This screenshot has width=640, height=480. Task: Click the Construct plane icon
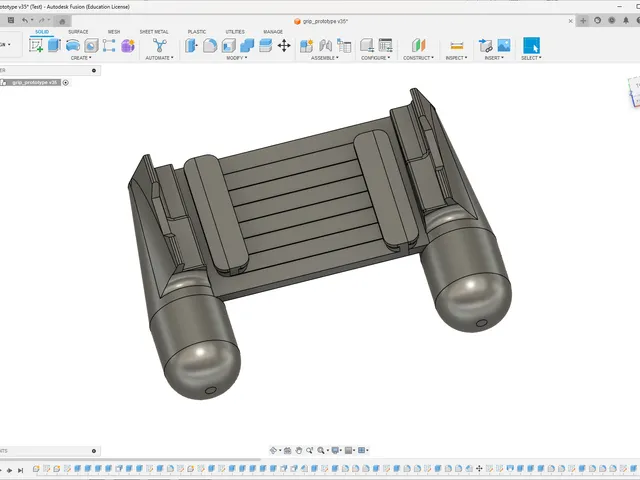point(418,45)
